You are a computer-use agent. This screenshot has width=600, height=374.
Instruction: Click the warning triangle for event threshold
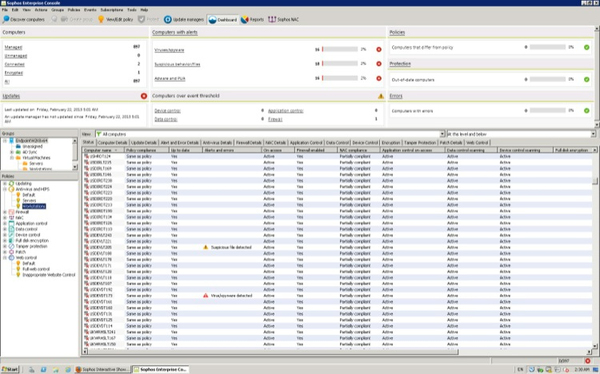(x=381, y=96)
